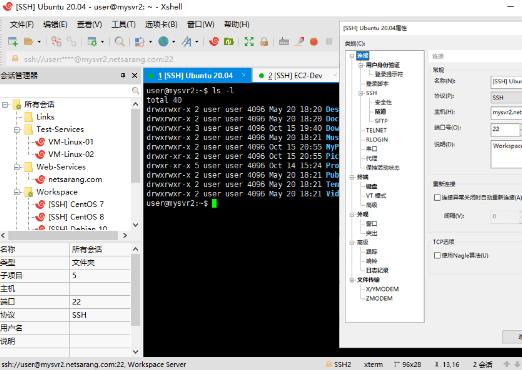Collapse the Web-Services folder

(x=17, y=167)
